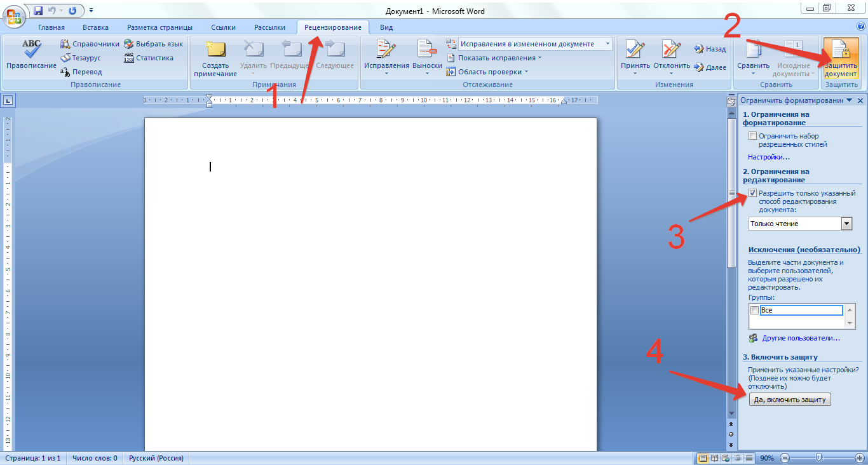The width and height of the screenshot is (868, 465).
Task: Uncheck Разрешить только указанный способ редактирования
Action: click(753, 193)
